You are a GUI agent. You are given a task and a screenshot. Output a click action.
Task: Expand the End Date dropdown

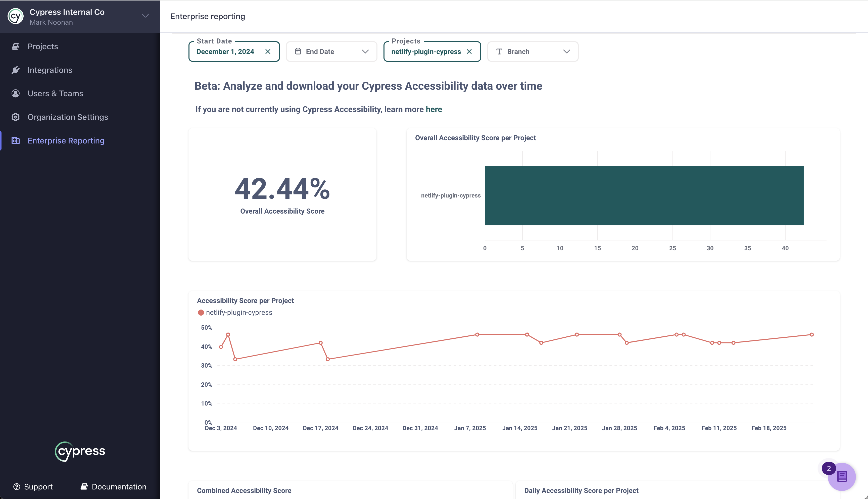[x=365, y=52]
